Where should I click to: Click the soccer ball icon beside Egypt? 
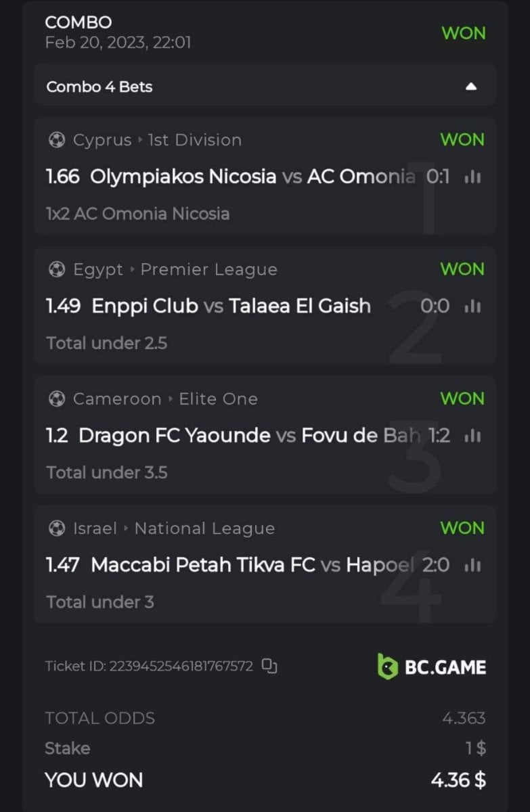point(57,269)
